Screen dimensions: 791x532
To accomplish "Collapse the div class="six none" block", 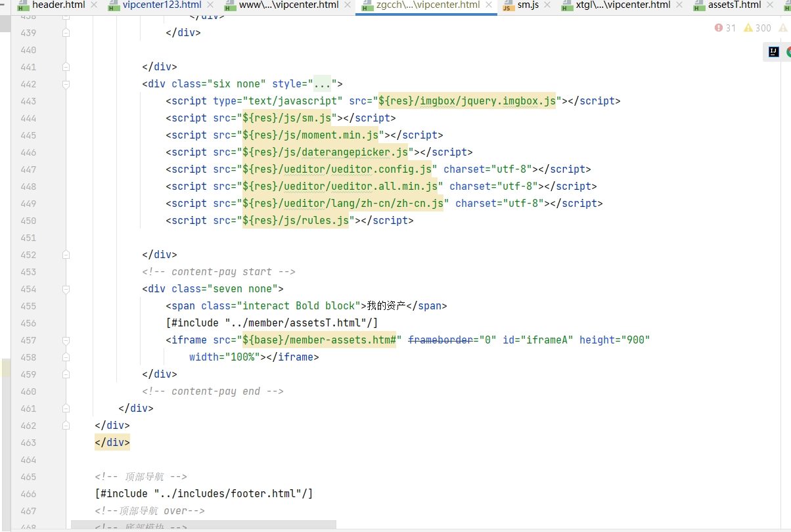I will tap(66, 84).
